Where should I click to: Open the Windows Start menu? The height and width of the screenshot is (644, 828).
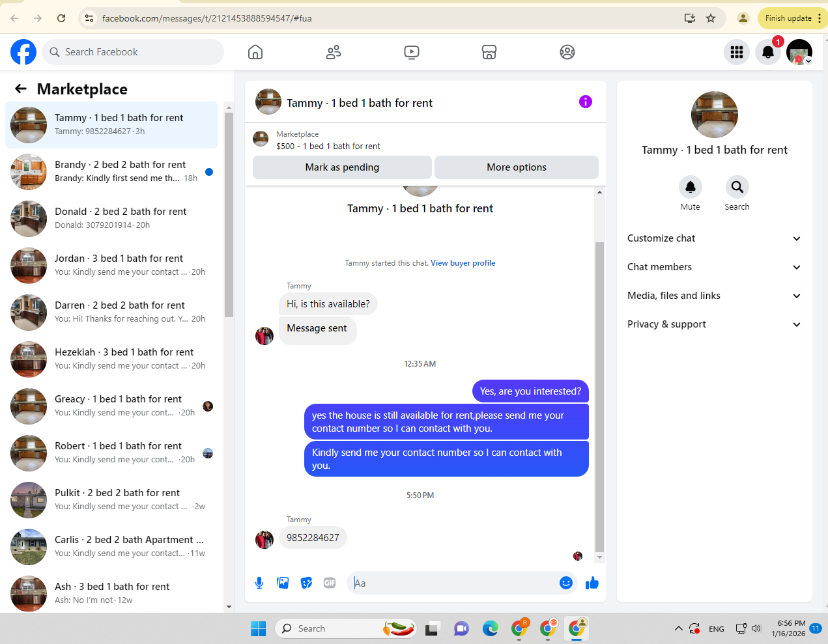[x=258, y=628]
